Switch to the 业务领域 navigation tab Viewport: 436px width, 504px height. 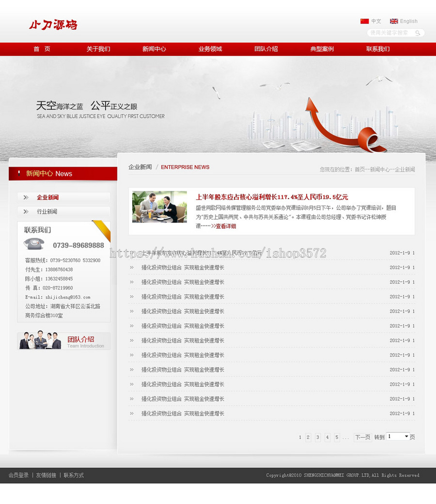click(210, 48)
